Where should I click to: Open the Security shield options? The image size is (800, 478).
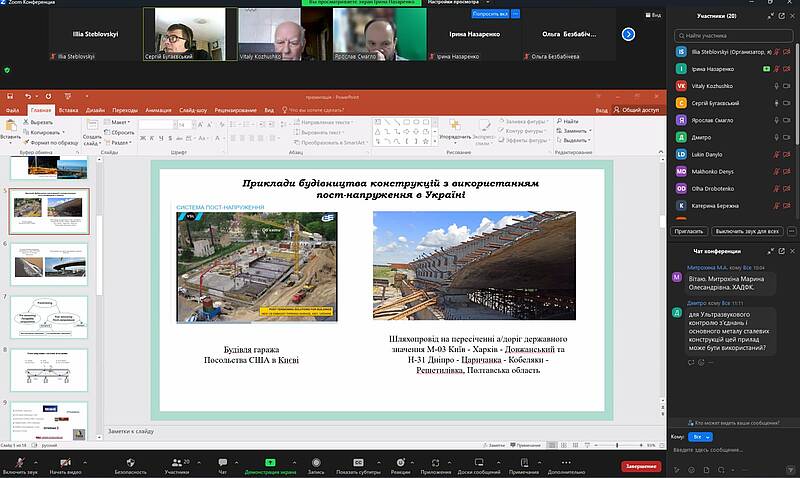pyautogui.click(x=131, y=462)
